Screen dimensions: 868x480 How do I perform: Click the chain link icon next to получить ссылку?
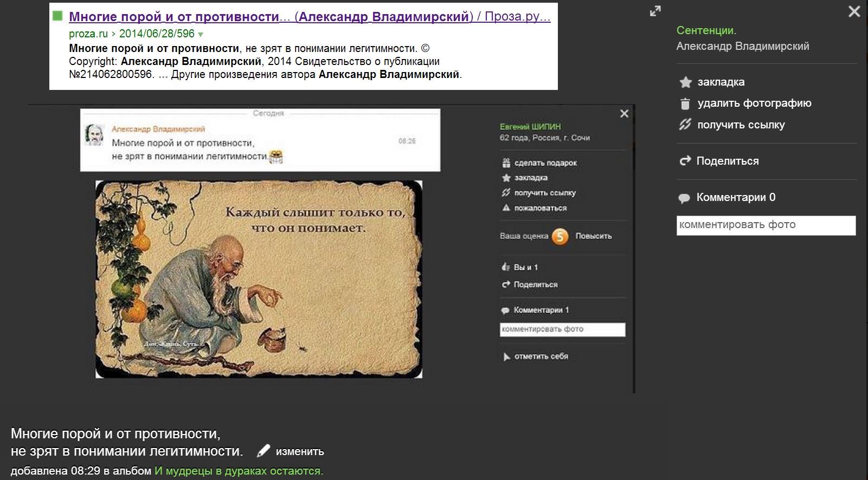coord(685,125)
